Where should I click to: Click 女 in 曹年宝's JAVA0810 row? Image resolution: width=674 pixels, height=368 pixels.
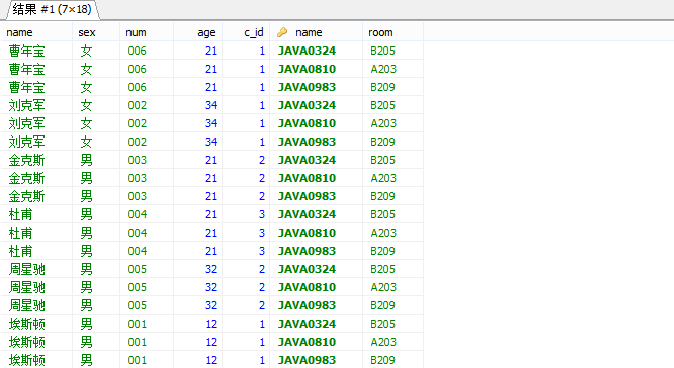[x=86, y=69]
